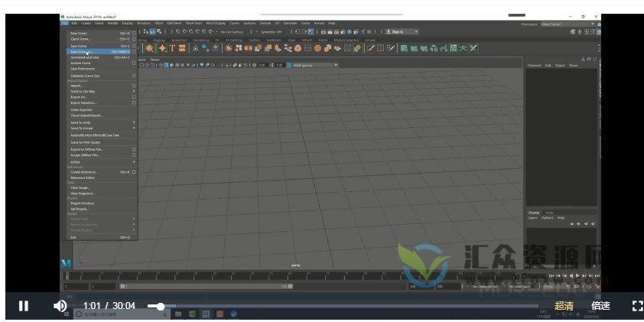Open the New Scene option box

(134, 34)
